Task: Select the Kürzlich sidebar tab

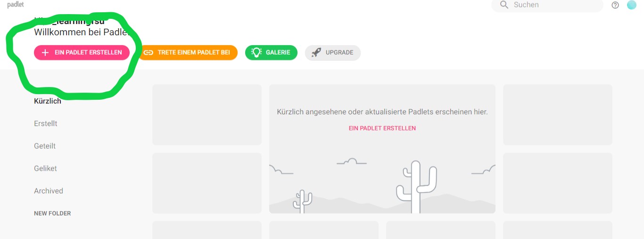Action: point(48,101)
